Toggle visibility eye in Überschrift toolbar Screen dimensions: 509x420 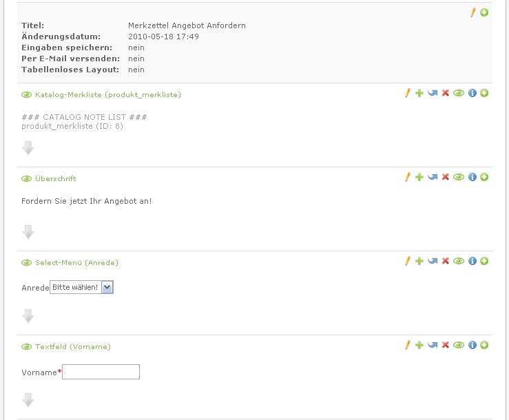[x=459, y=177]
